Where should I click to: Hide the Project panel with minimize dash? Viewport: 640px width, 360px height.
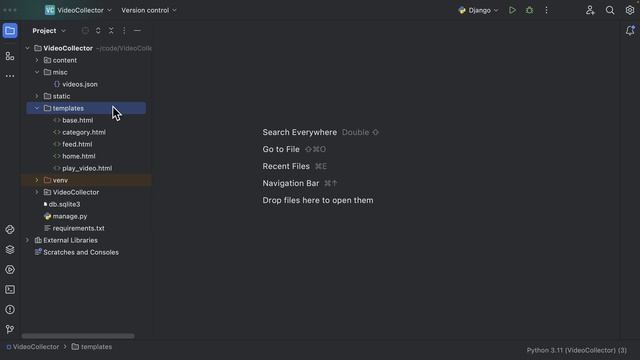137,31
